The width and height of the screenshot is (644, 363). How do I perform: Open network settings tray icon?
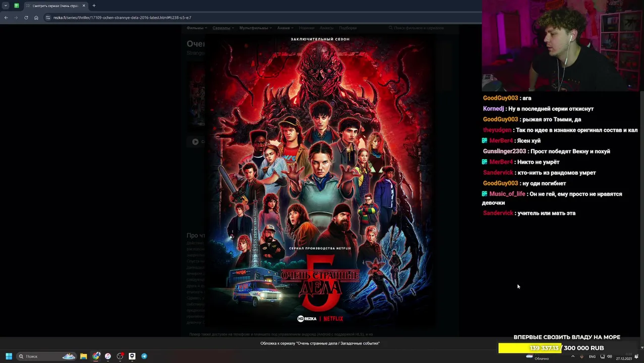click(x=602, y=356)
